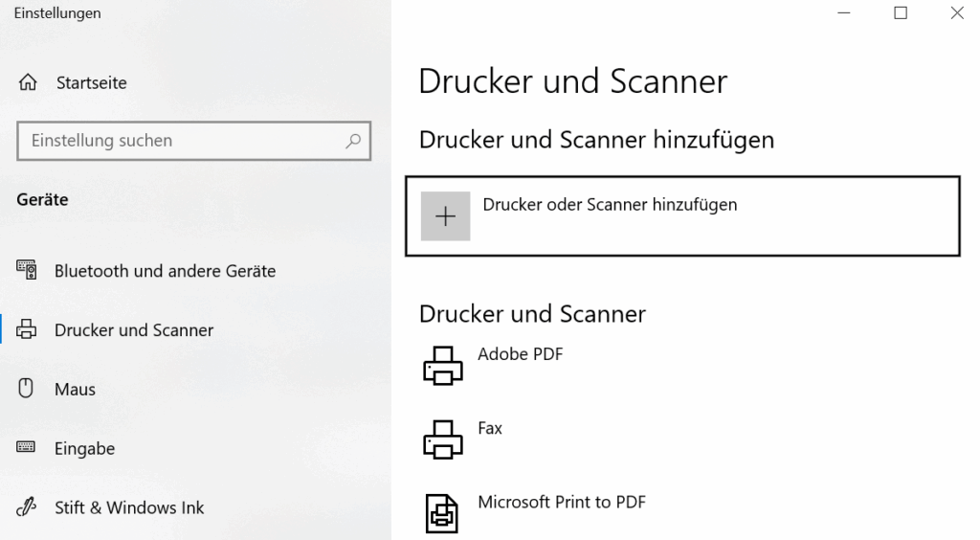The width and height of the screenshot is (980, 540).
Task: Go to Eingabe settings page
Action: [84, 448]
